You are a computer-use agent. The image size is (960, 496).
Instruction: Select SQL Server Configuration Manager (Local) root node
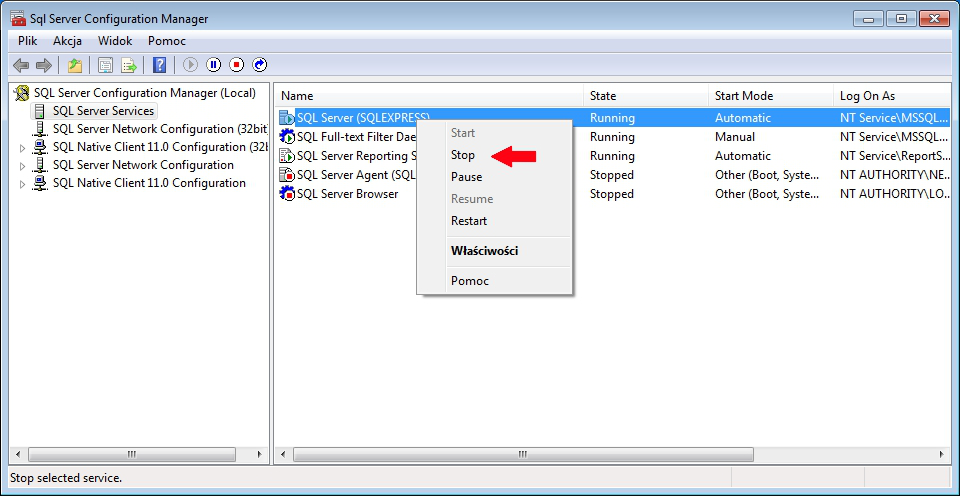point(144,93)
